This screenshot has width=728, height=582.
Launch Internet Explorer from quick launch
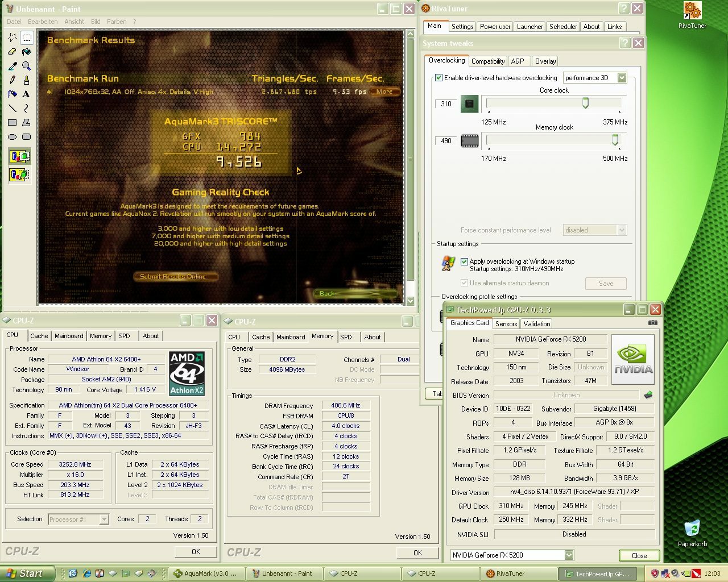(x=86, y=573)
